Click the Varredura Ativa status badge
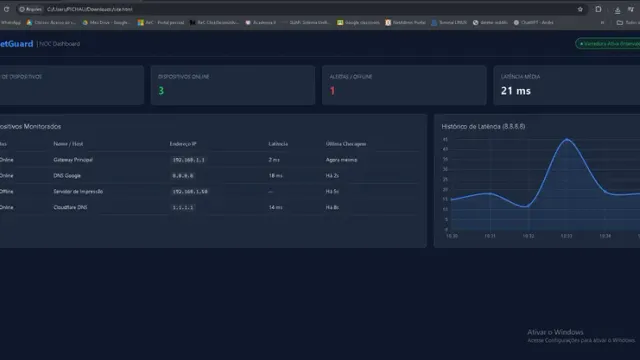 [608, 44]
